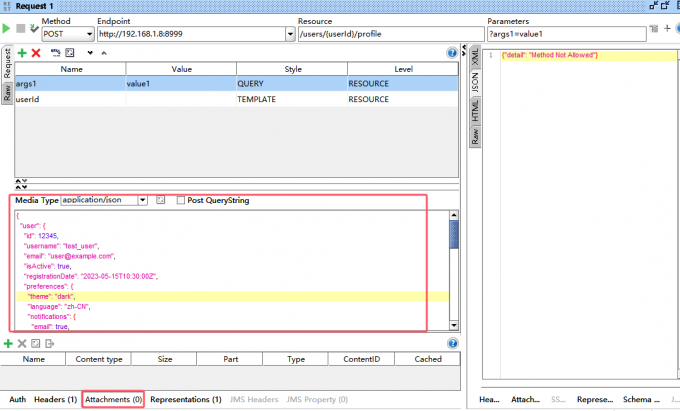
Task: Add an attachment with the green plus
Action: pyautogui.click(x=8, y=343)
